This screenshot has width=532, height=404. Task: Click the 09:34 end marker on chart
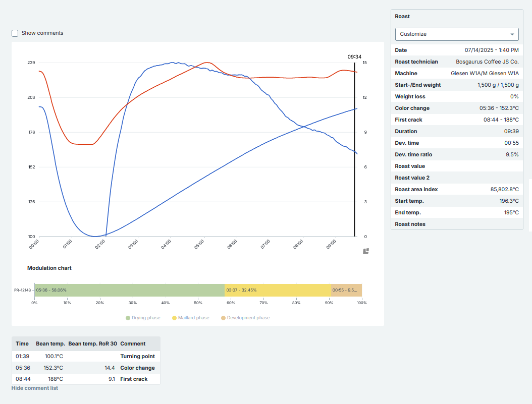[x=354, y=57]
